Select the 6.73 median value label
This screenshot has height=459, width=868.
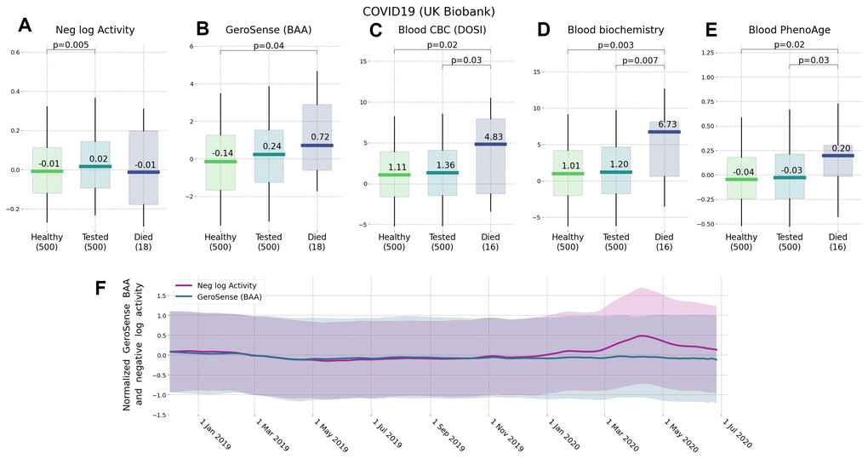pos(667,124)
